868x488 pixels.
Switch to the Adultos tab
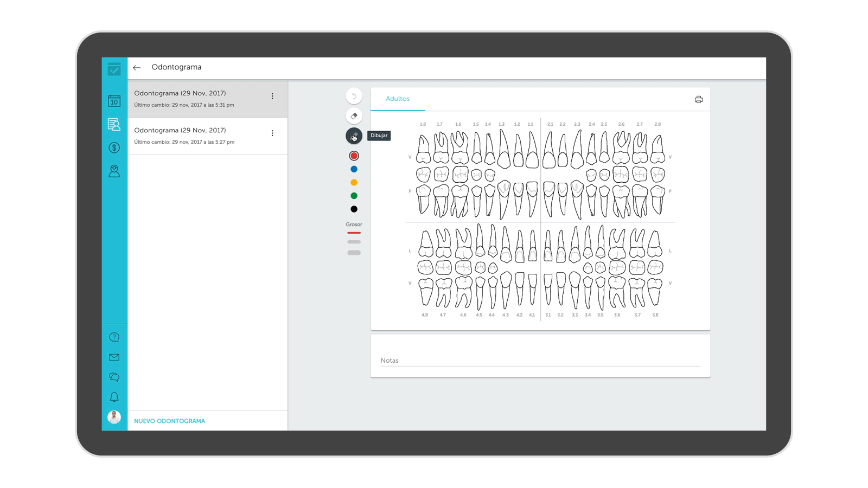click(398, 99)
